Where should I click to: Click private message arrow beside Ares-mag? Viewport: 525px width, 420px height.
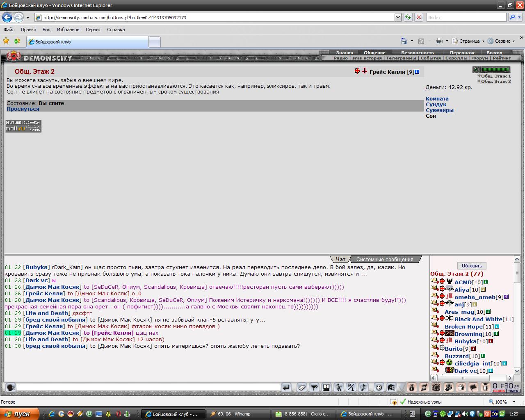click(435, 311)
